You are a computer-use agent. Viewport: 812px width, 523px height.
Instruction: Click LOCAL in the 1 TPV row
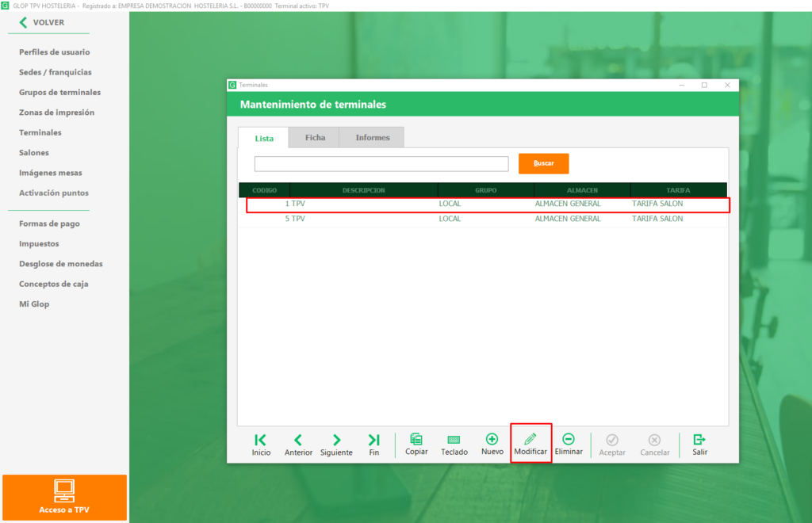pyautogui.click(x=450, y=204)
